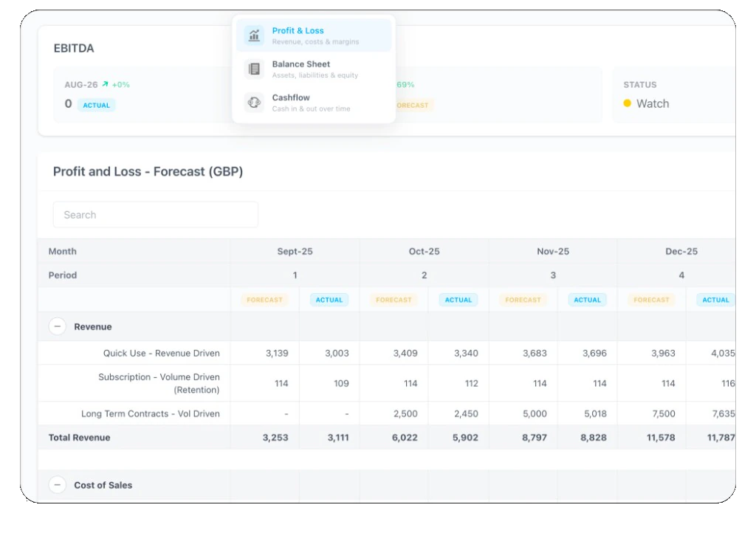Click the ACTUAL badge in EBITDA card

[97, 105]
